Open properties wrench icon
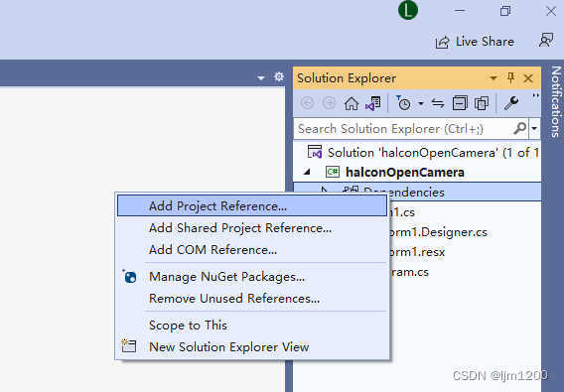Image resolution: width=564 pixels, height=392 pixels. click(510, 103)
